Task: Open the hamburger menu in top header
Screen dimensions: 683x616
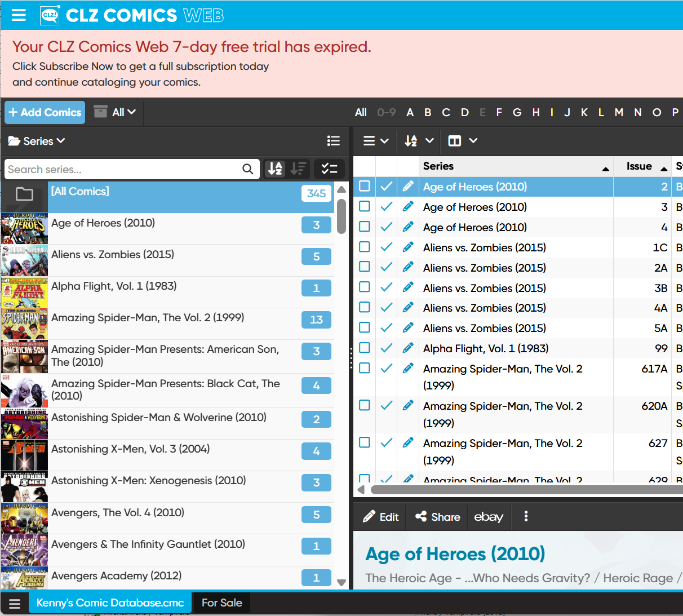Action: point(19,15)
